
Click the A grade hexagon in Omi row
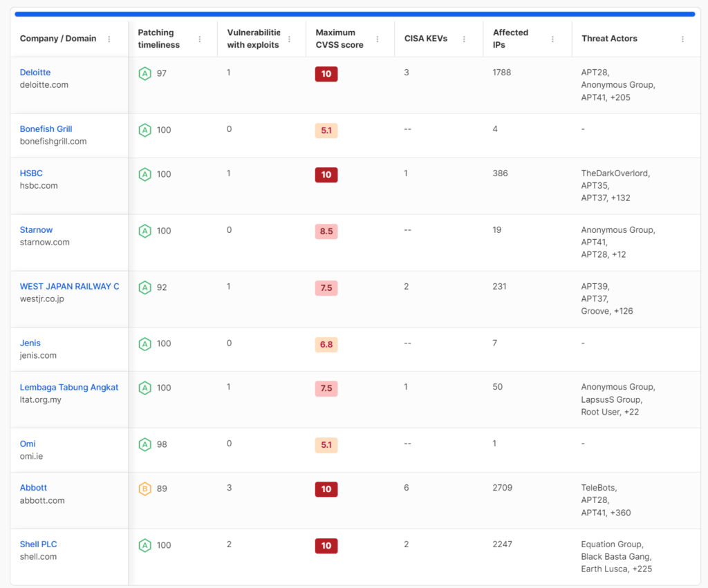tap(145, 444)
